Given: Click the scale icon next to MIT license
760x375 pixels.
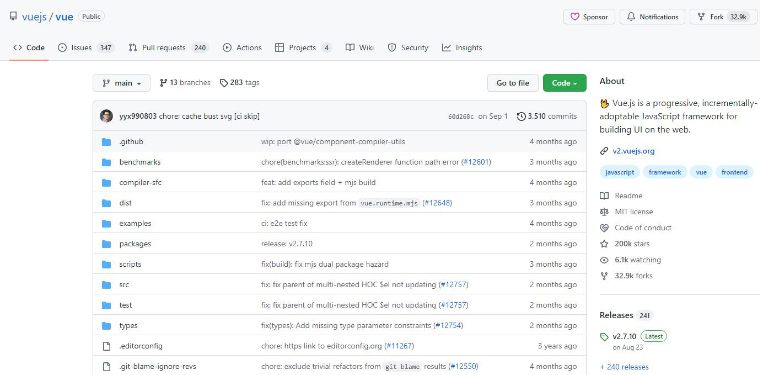Looking at the screenshot, I should (604, 212).
